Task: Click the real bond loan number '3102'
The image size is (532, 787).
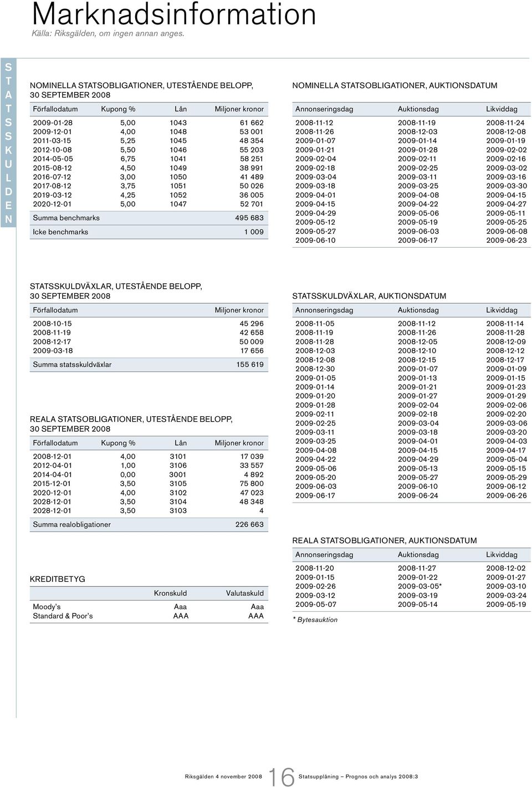Action: [x=178, y=493]
